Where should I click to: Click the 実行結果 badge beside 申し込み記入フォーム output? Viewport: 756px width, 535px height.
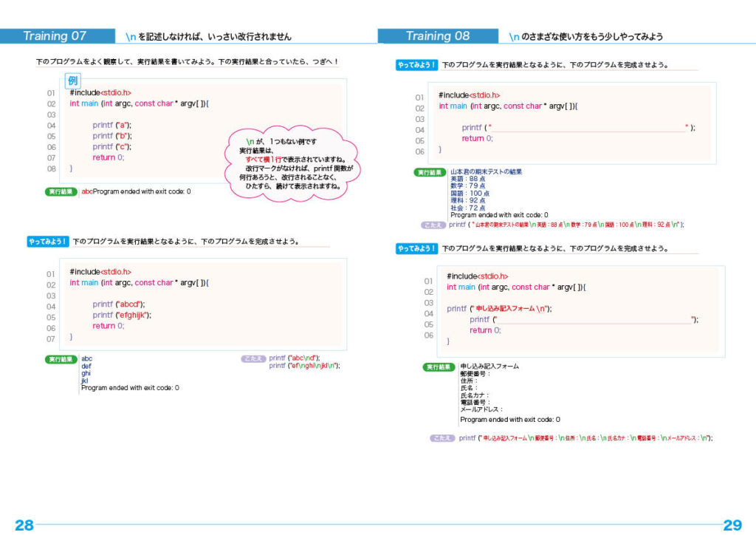[439, 367]
